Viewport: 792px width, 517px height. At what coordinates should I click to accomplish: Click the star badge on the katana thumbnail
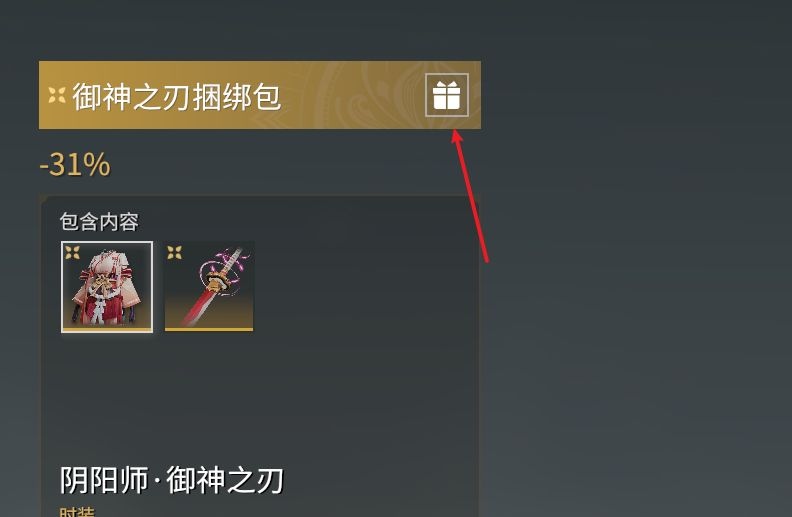(x=175, y=252)
